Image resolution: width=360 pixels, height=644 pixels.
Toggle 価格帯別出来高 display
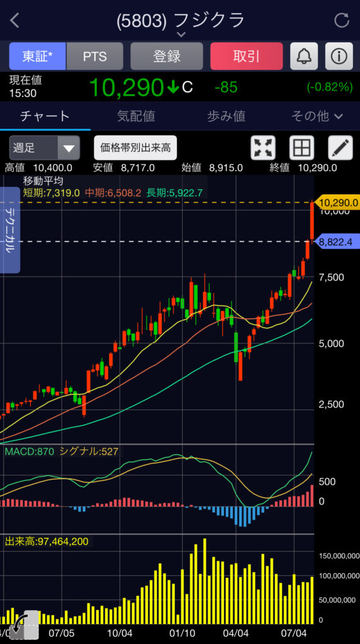[135, 148]
